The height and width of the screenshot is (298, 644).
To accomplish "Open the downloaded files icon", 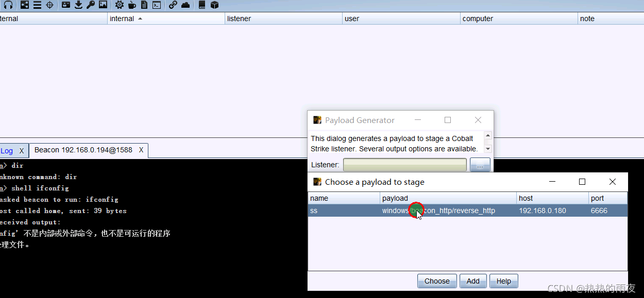I will (x=78, y=5).
